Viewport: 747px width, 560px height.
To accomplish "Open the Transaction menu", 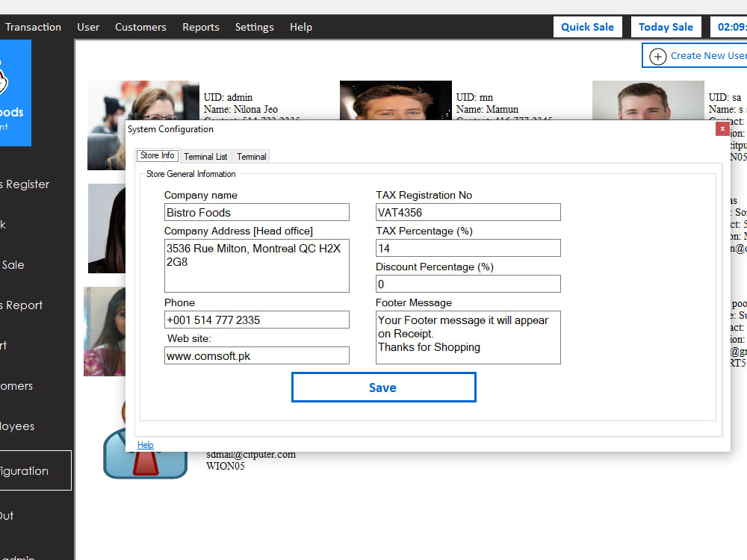I will tap(33, 27).
